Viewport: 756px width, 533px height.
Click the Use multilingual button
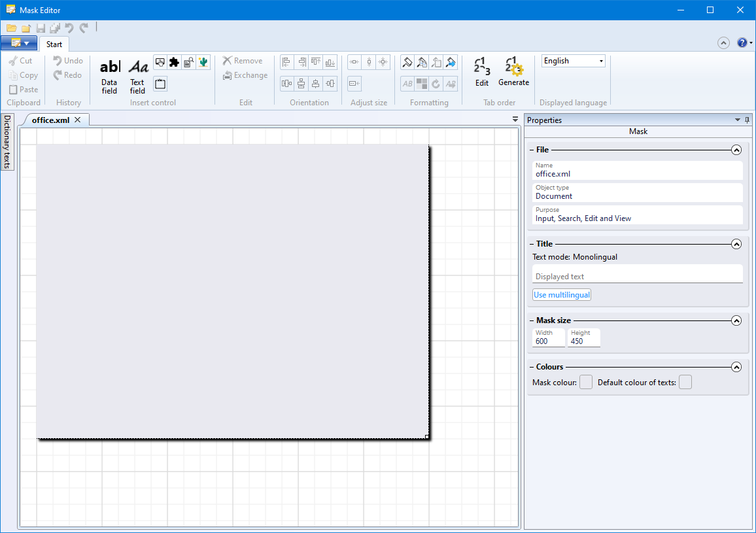coord(562,295)
